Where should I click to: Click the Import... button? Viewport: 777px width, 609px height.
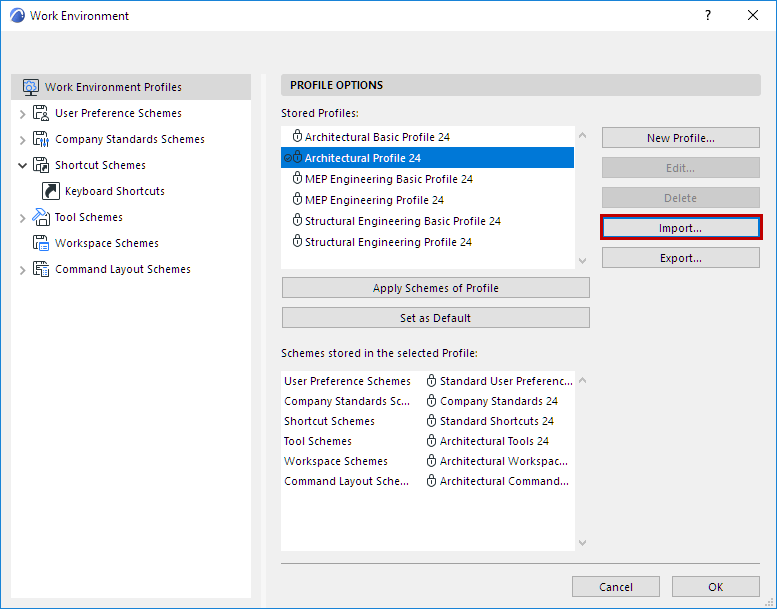[680, 228]
